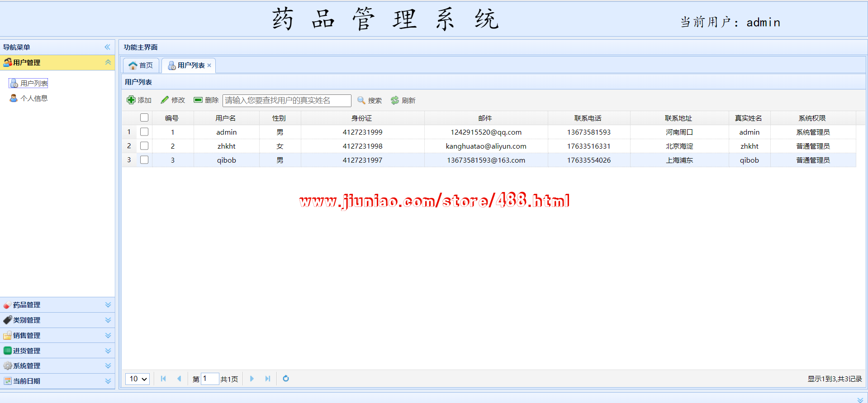Click the 添加 button label

[x=144, y=100]
